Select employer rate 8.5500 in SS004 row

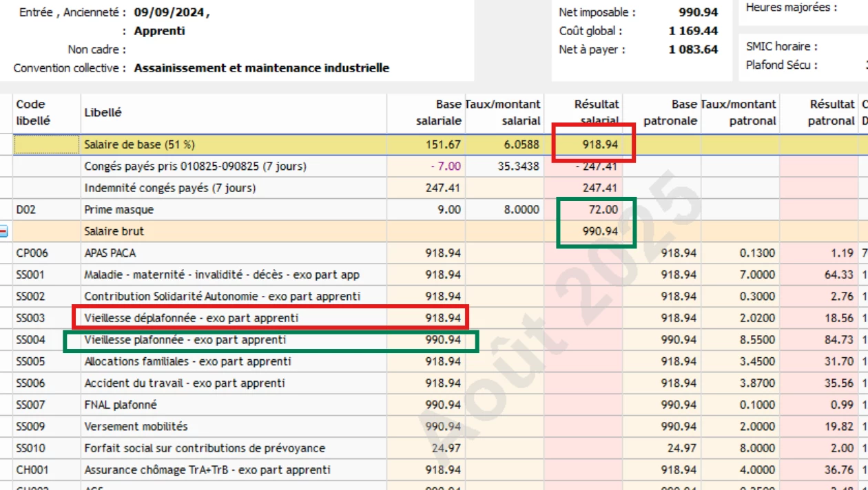pyautogui.click(x=757, y=339)
